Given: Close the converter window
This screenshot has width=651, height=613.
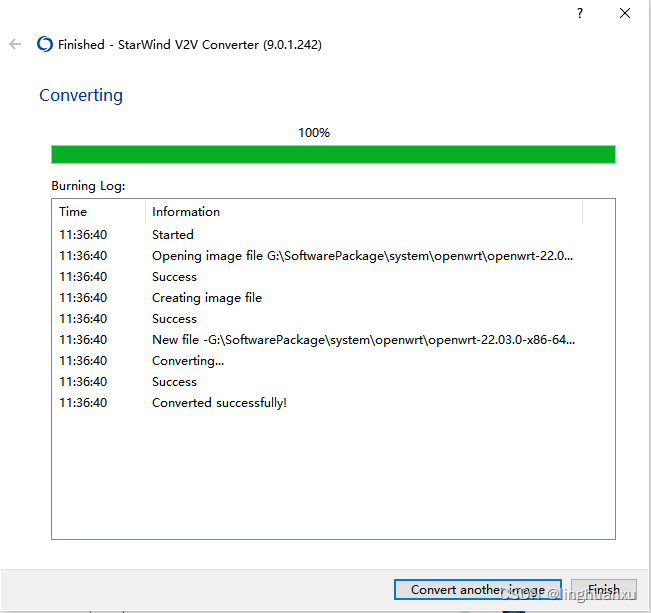Looking at the screenshot, I should click(x=624, y=13).
